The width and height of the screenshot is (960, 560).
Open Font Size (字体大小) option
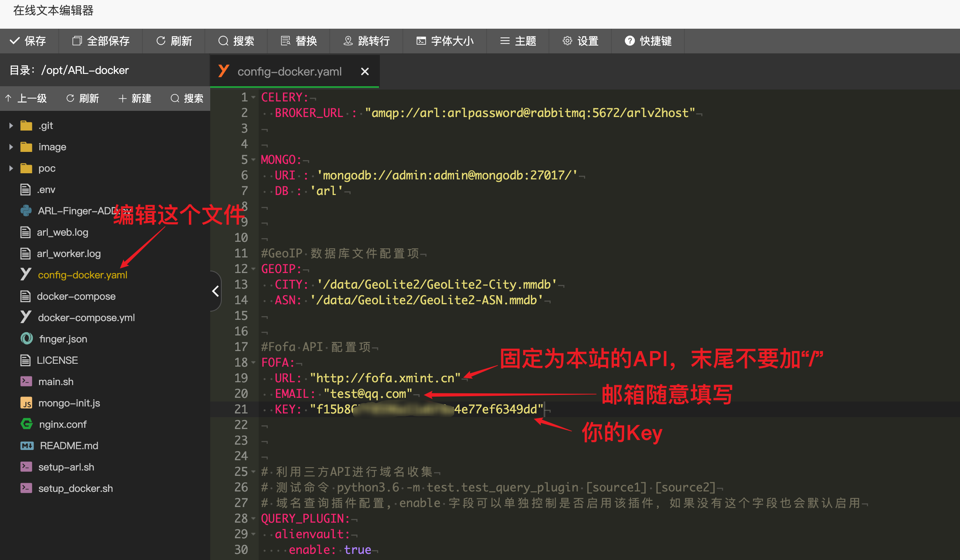click(445, 41)
